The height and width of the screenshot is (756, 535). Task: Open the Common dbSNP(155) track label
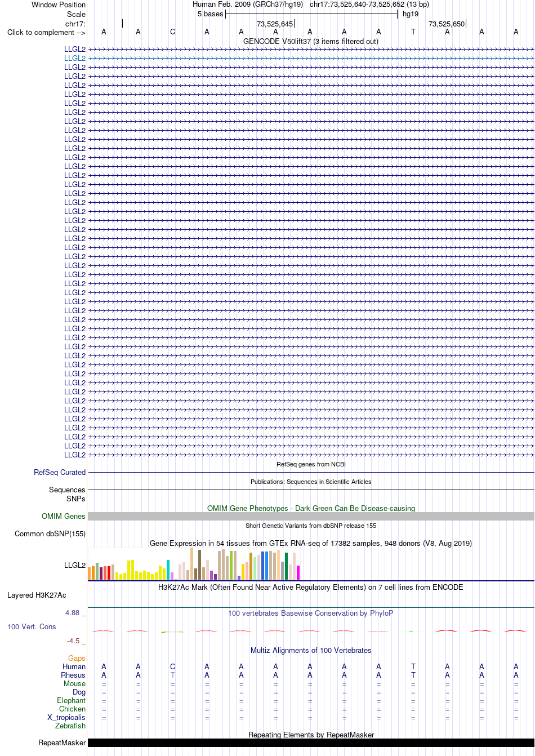click(50, 533)
